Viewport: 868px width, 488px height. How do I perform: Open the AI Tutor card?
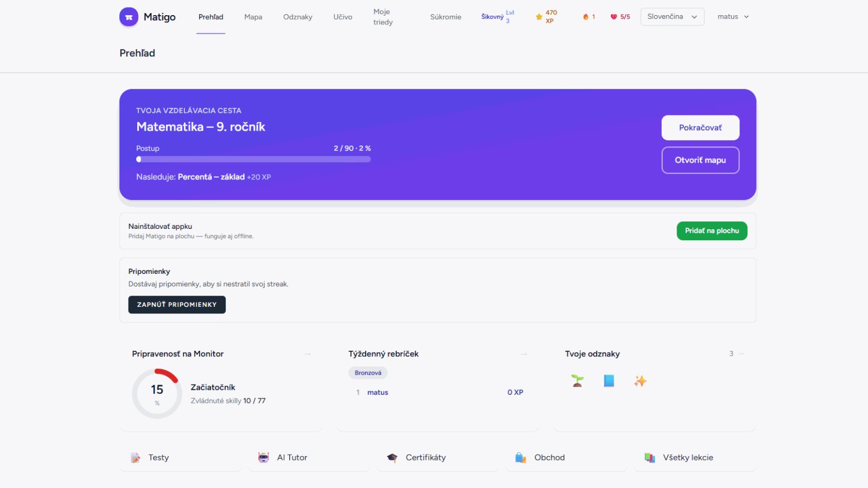tap(309, 458)
